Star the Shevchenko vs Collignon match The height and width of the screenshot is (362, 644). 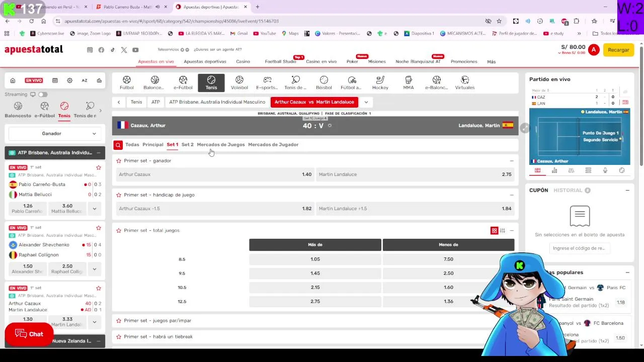pyautogui.click(x=99, y=228)
